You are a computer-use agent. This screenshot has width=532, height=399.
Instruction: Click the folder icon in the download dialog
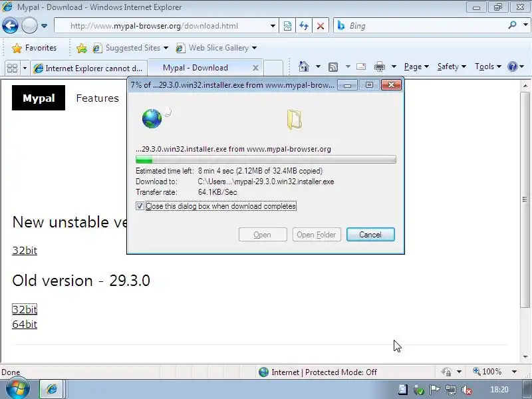click(x=294, y=119)
